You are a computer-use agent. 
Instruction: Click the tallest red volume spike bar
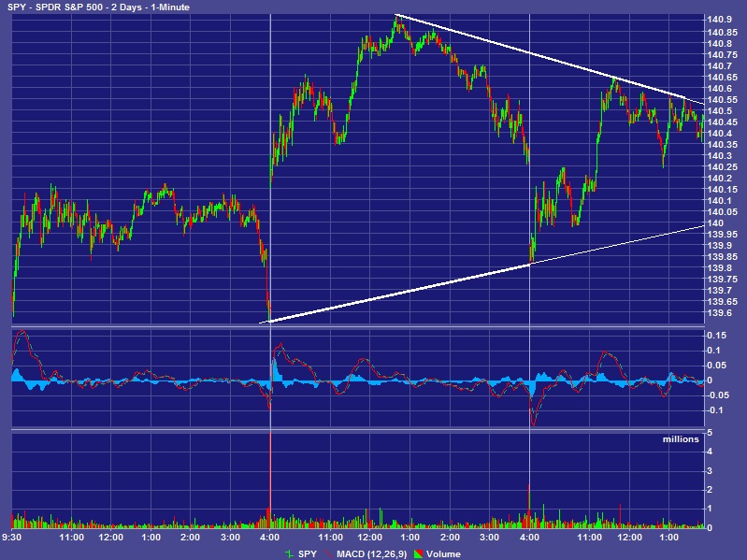(270, 479)
